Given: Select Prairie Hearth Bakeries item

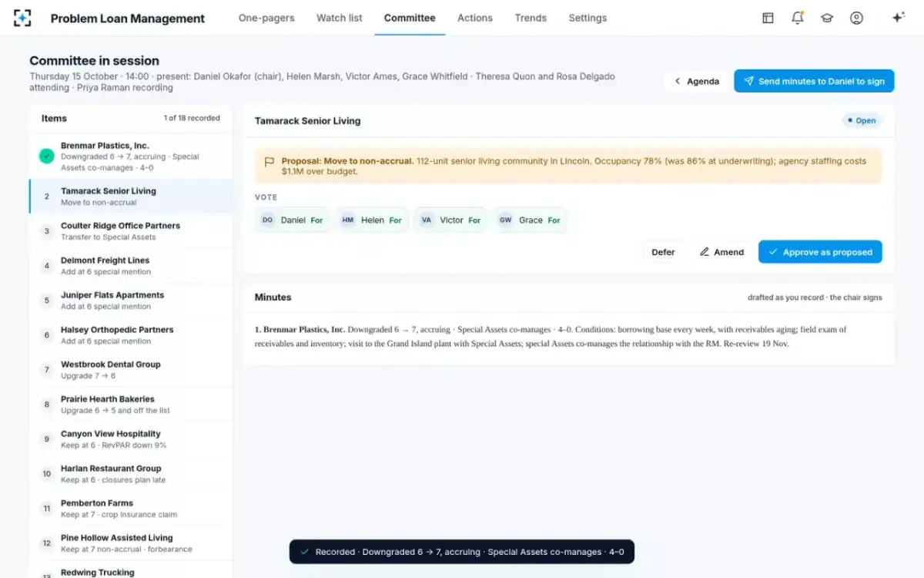Looking at the screenshot, I should click(x=131, y=405).
